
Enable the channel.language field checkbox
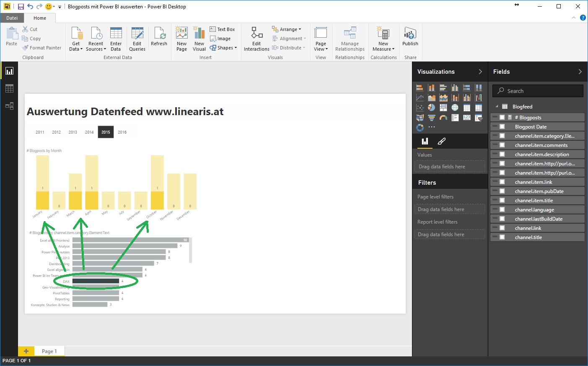point(502,210)
